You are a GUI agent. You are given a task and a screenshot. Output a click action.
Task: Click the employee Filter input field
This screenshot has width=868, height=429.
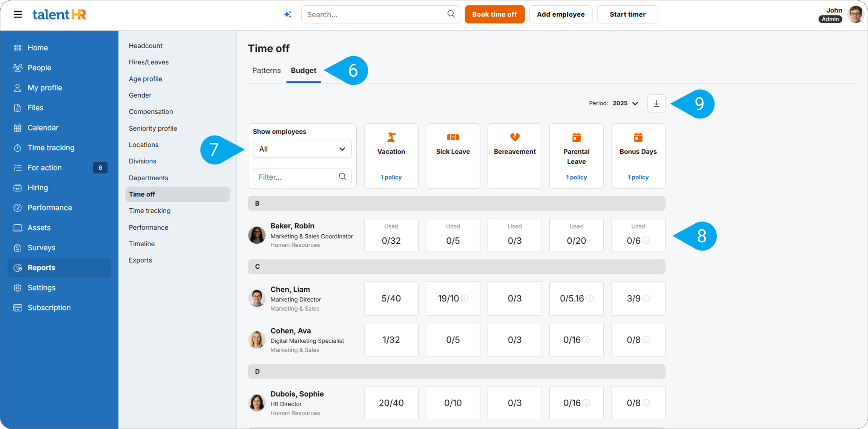coord(296,177)
